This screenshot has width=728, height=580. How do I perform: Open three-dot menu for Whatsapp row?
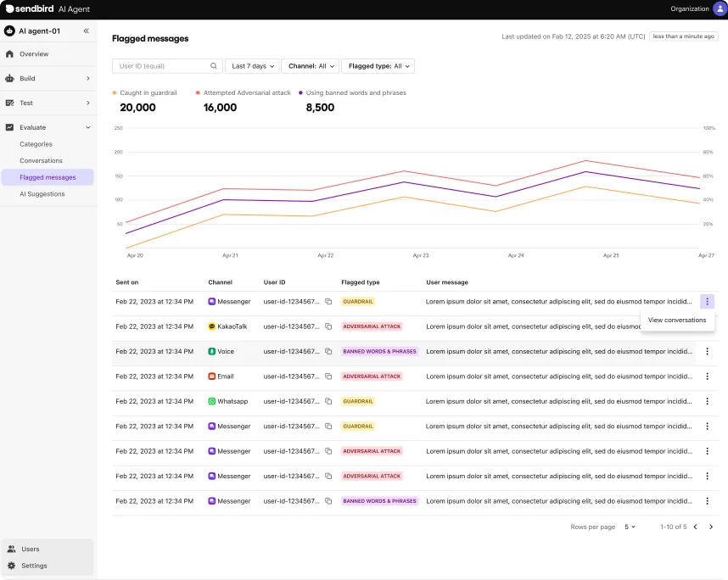click(x=707, y=401)
